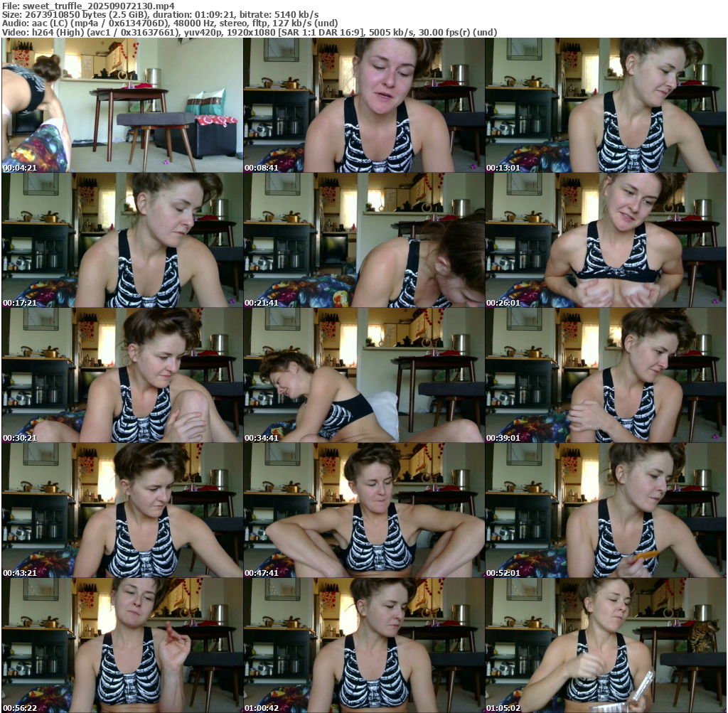Select the 00:13:01 video frame
Image resolution: width=728 pixels, height=713 pixels.
pyautogui.click(x=605, y=105)
